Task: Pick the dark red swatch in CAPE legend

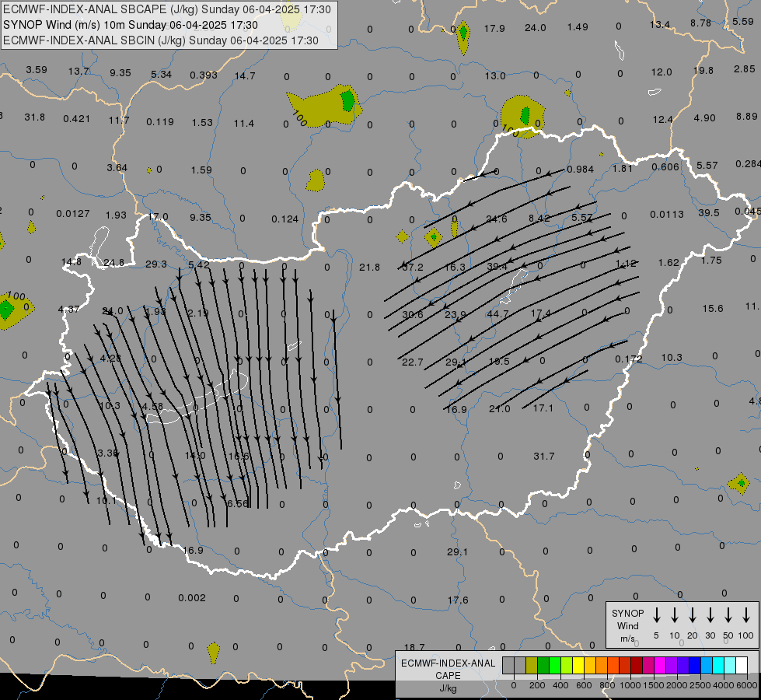Action: pos(637,666)
